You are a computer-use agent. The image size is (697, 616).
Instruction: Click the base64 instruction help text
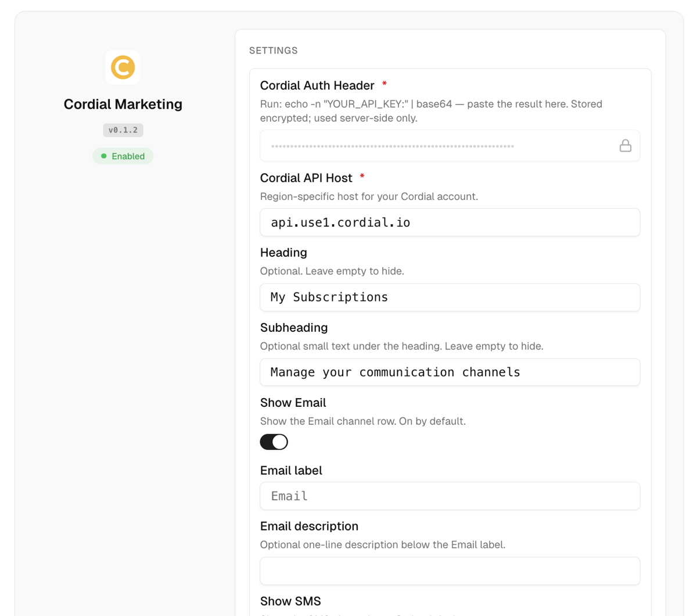[x=431, y=111]
